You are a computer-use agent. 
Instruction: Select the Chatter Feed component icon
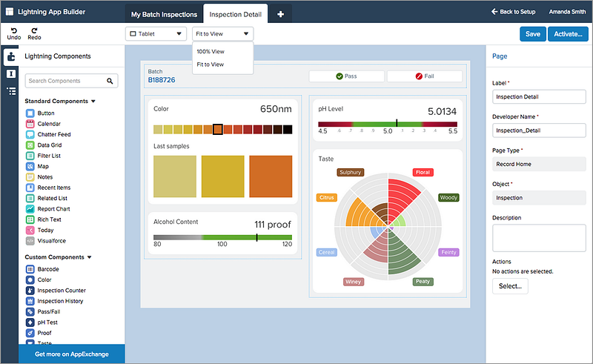pyautogui.click(x=30, y=134)
